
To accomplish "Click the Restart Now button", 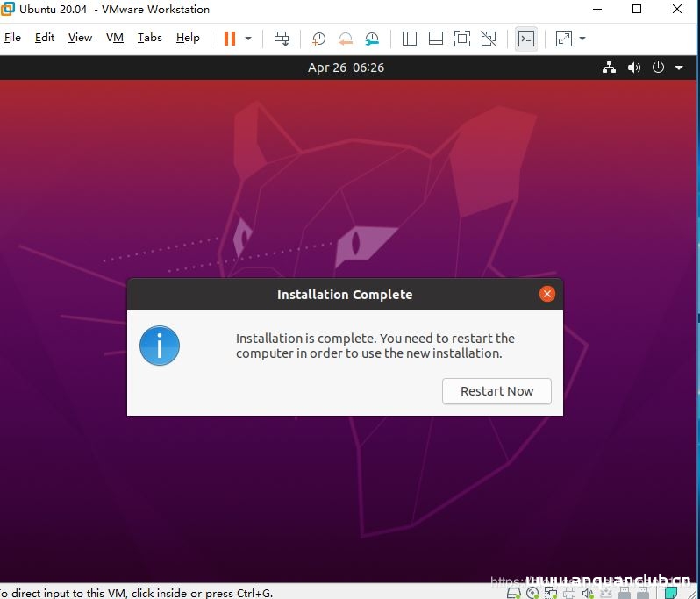I will pos(496,391).
